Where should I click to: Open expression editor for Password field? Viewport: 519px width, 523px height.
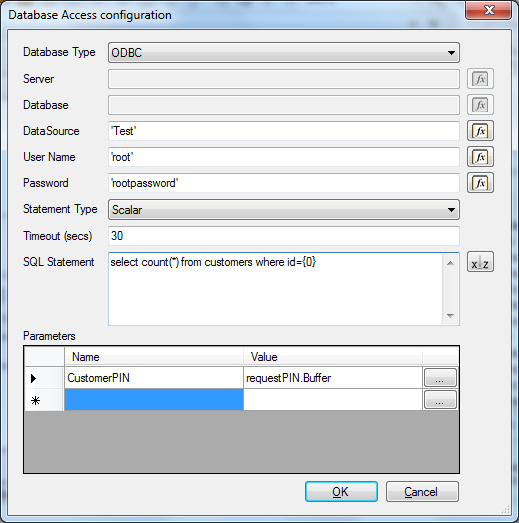pyautogui.click(x=480, y=183)
